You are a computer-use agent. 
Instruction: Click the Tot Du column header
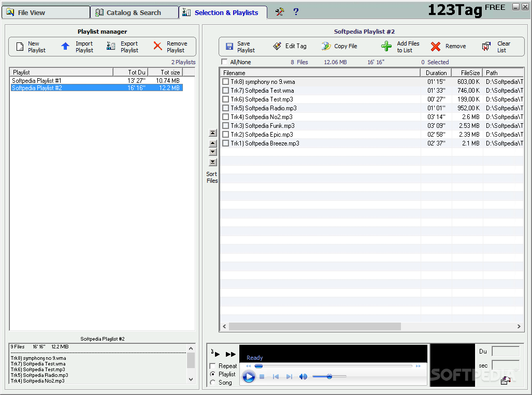(131, 72)
